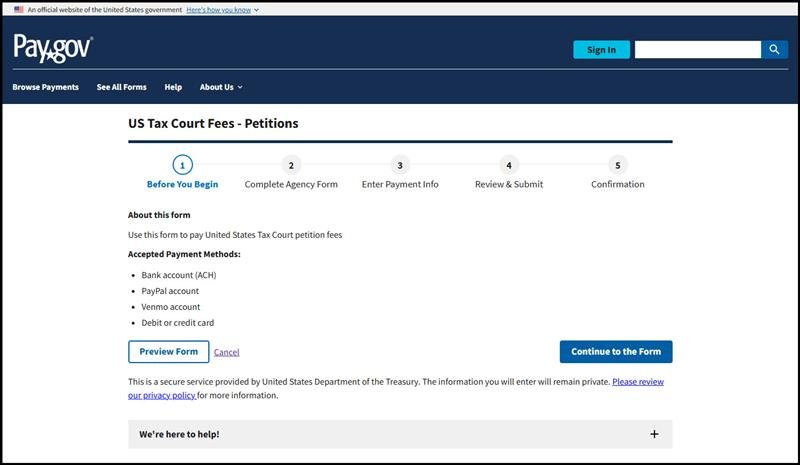The width and height of the screenshot is (800, 465).
Task: Click step 1 circle Before You Begin
Action: coord(182,165)
